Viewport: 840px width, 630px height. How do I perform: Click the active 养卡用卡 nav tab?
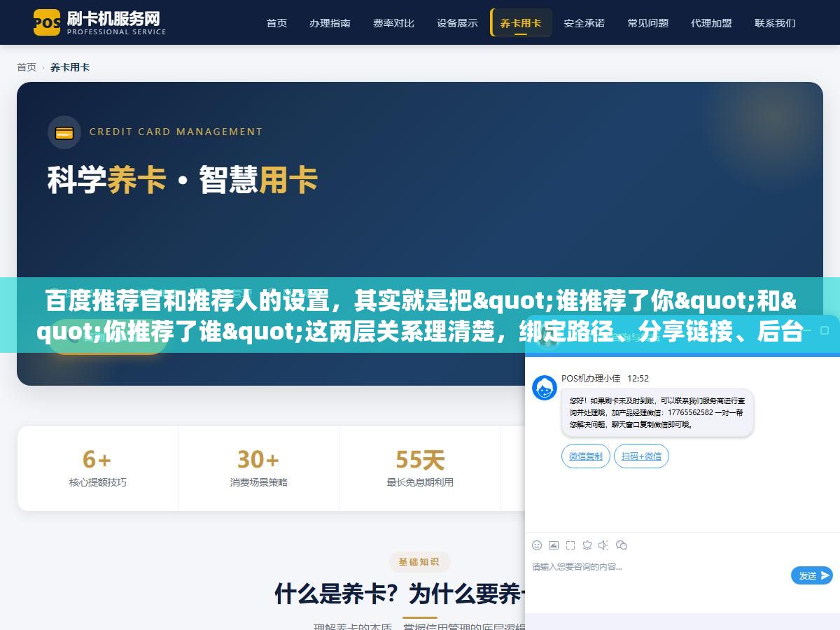pyautogui.click(x=521, y=22)
